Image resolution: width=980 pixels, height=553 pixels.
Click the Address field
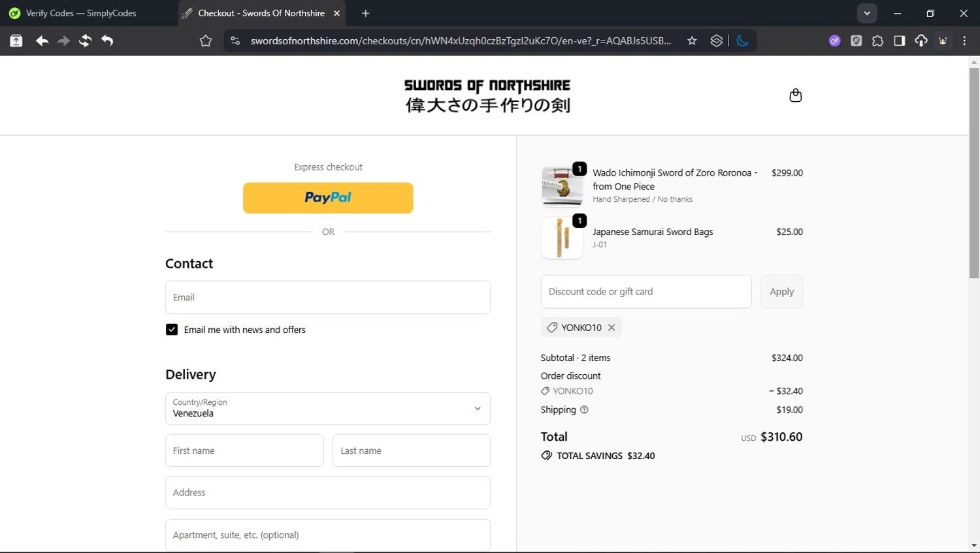328,493
